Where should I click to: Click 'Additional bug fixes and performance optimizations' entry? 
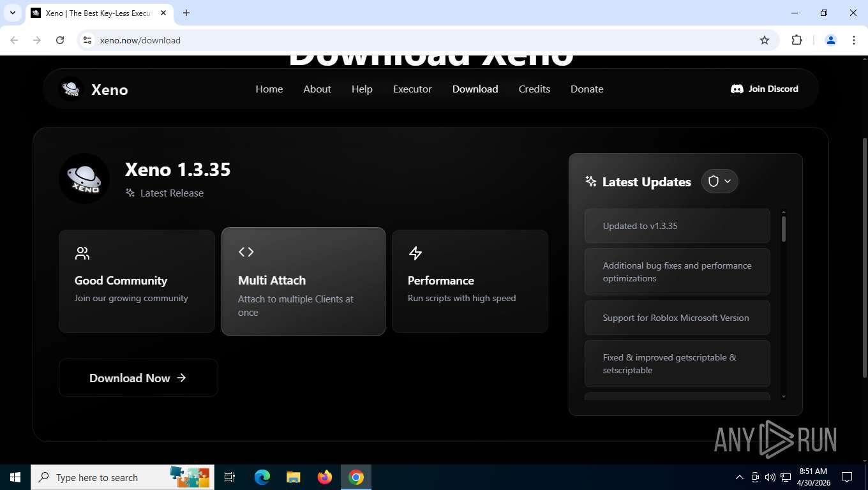click(x=677, y=272)
